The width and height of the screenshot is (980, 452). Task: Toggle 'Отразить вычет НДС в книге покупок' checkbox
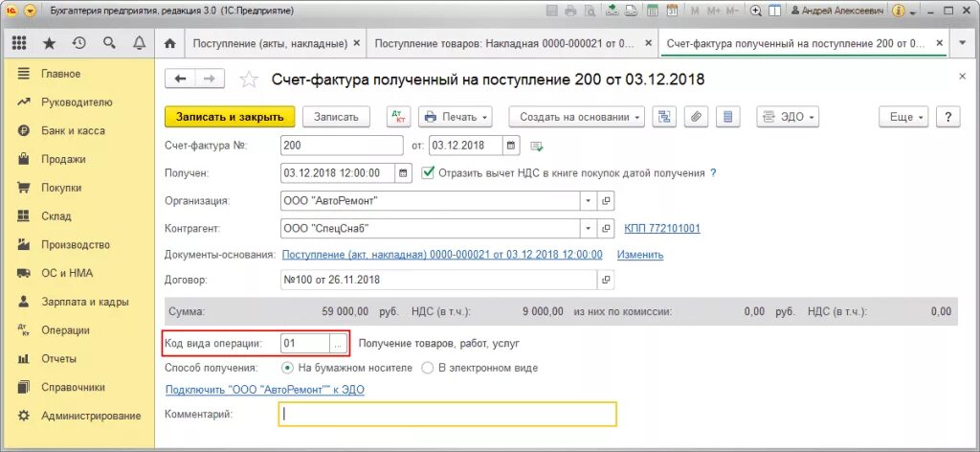coord(428,172)
